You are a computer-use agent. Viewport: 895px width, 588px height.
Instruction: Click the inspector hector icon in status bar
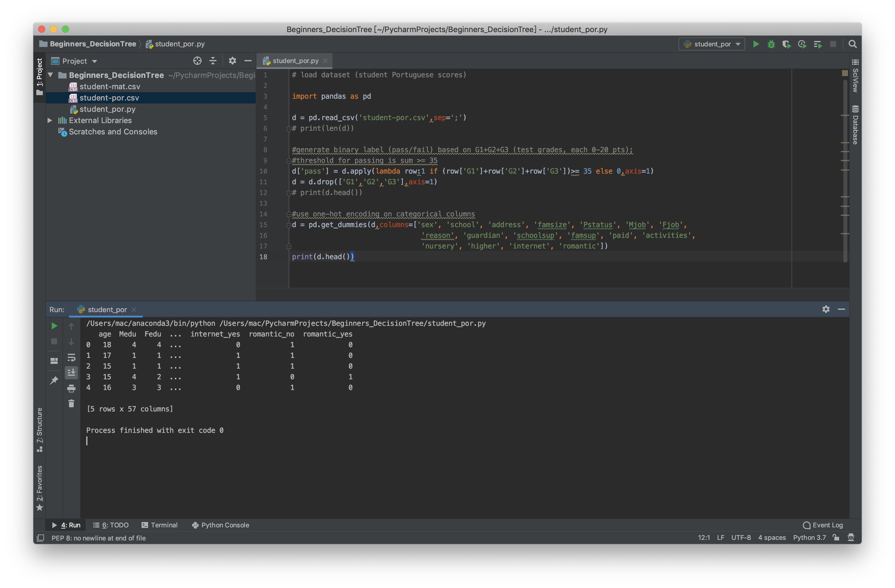(851, 538)
